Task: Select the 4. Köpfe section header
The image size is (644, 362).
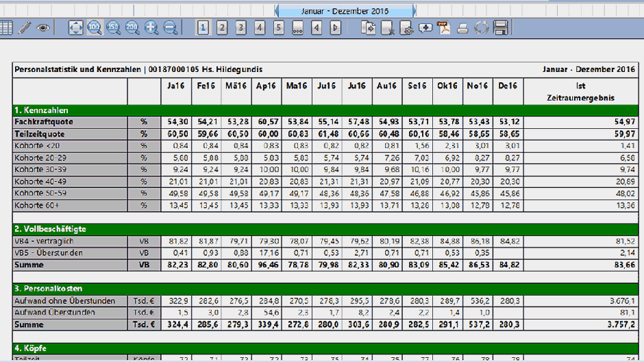Action: click(325, 348)
